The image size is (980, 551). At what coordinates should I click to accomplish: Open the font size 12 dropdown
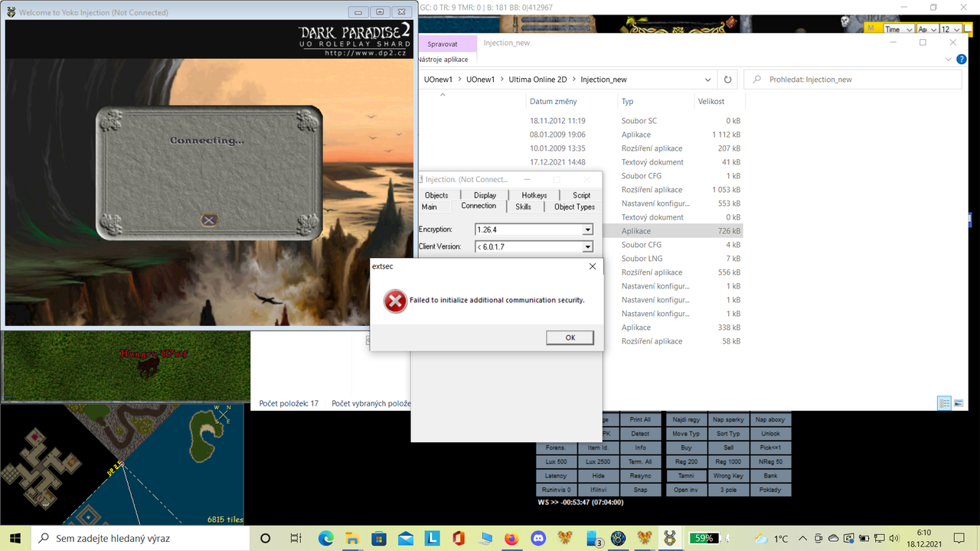point(950,29)
